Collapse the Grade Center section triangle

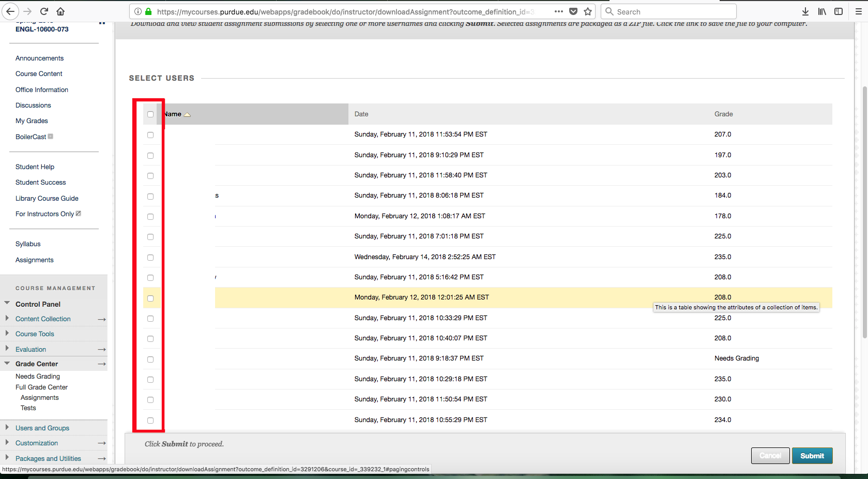pyautogui.click(x=7, y=364)
